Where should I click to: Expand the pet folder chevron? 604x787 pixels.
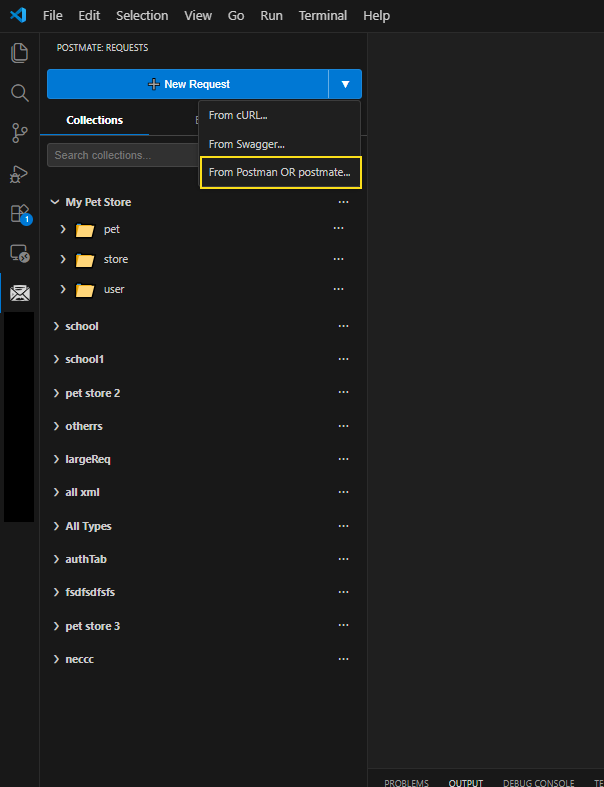[x=63, y=229]
